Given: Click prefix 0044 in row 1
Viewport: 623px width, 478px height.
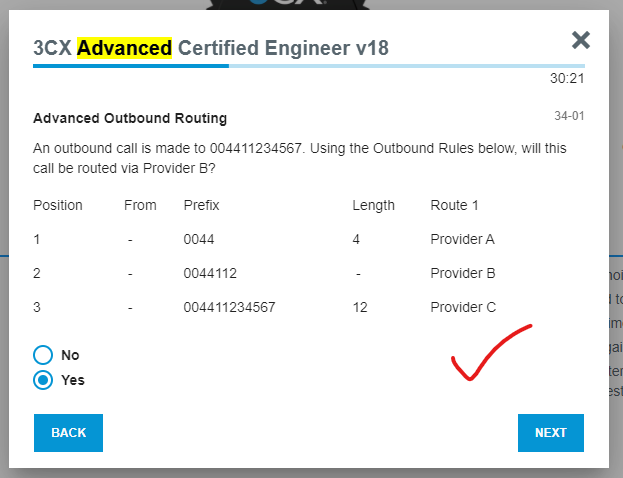Looking at the screenshot, I should point(199,239).
